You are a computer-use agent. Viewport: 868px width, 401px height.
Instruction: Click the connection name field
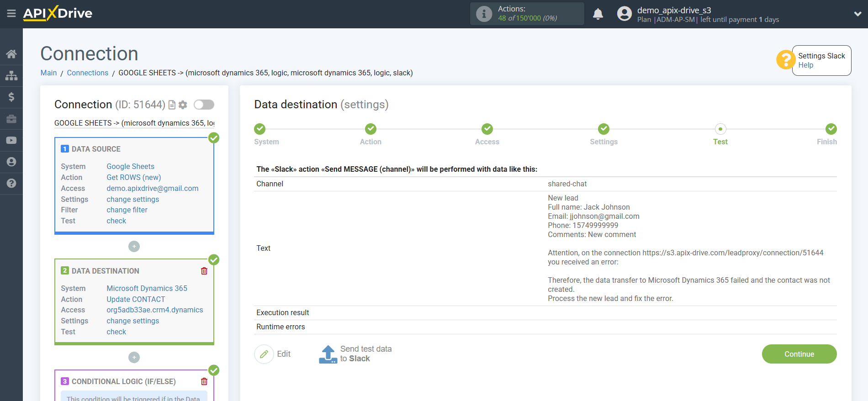134,123
